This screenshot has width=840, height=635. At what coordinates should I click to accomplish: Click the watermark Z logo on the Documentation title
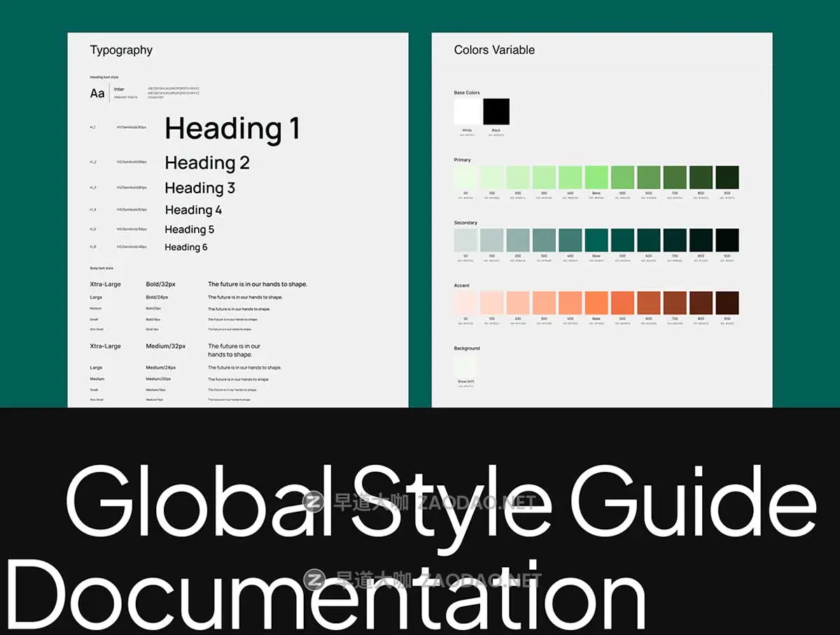click(314, 580)
